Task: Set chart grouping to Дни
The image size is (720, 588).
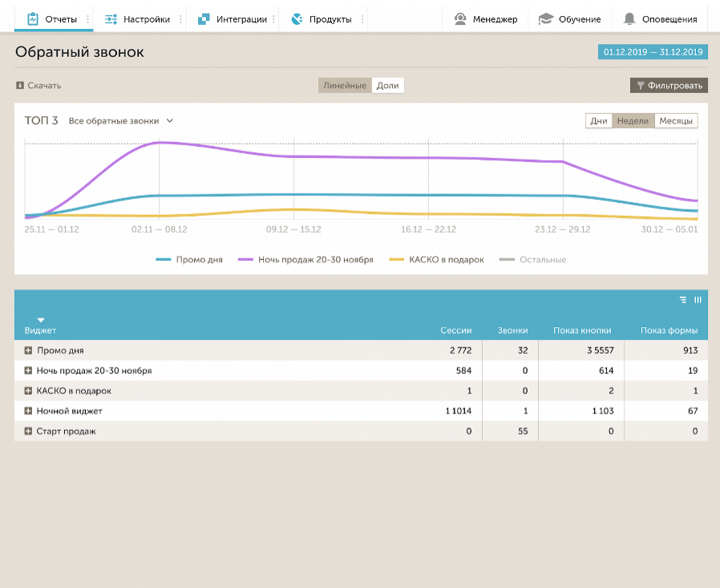Action: (599, 121)
